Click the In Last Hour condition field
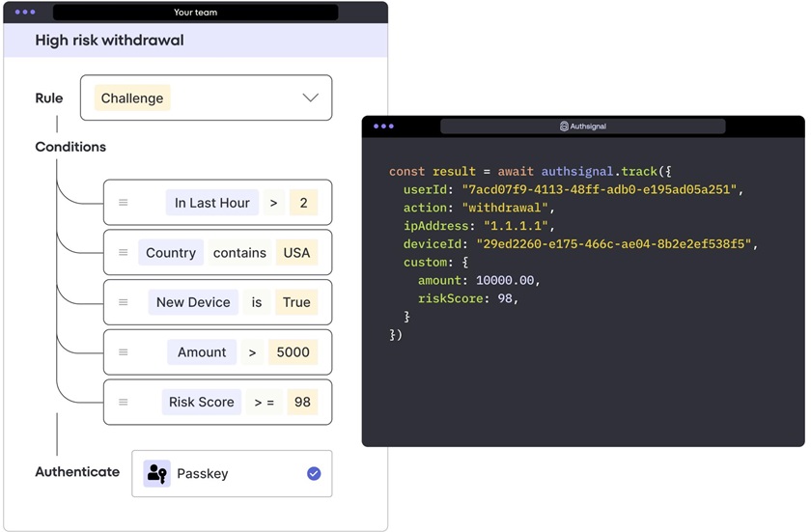Screen dimensions: 811x532 (x=212, y=203)
